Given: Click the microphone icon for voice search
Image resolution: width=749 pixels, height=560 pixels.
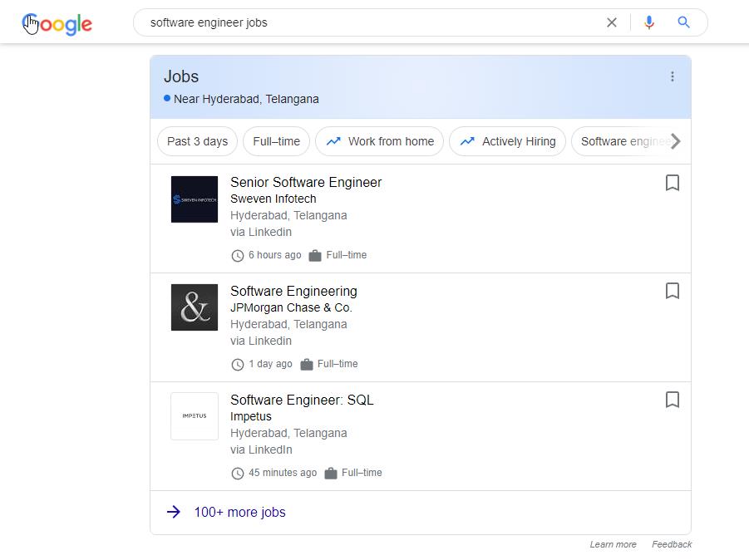Looking at the screenshot, I should (x=648, y=22).
